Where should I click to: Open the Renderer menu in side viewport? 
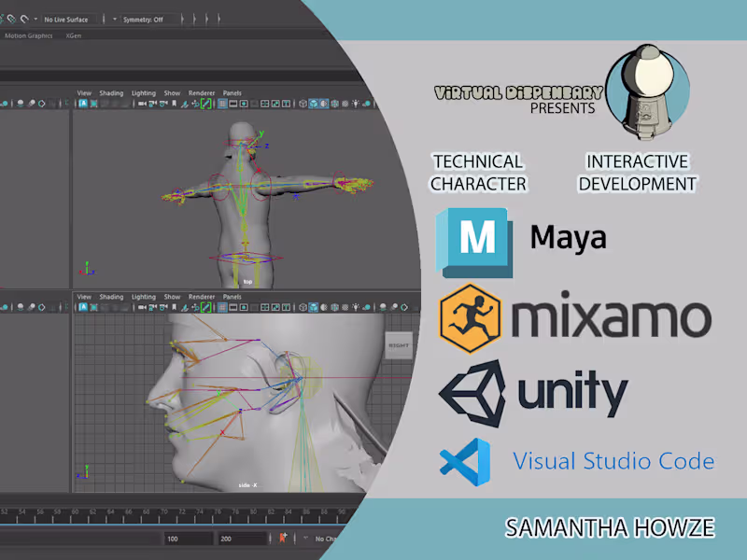[202, 297]
